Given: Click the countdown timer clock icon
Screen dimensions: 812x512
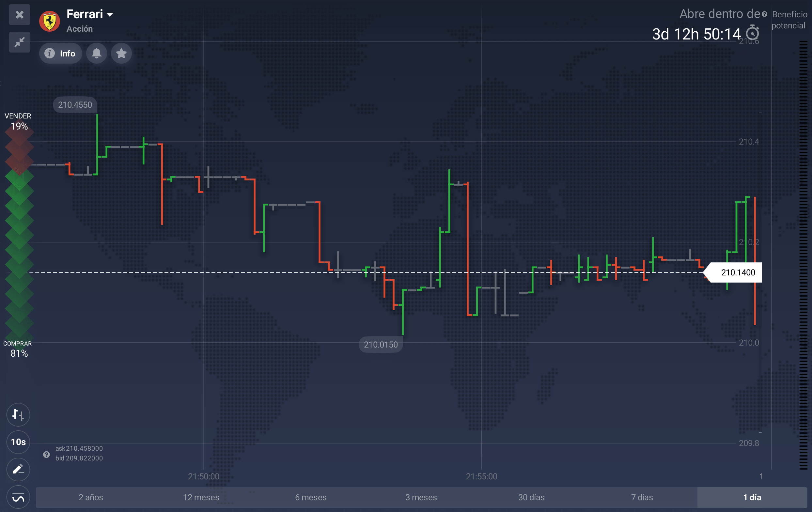Looking at the screenshot, I should (752, 33).
